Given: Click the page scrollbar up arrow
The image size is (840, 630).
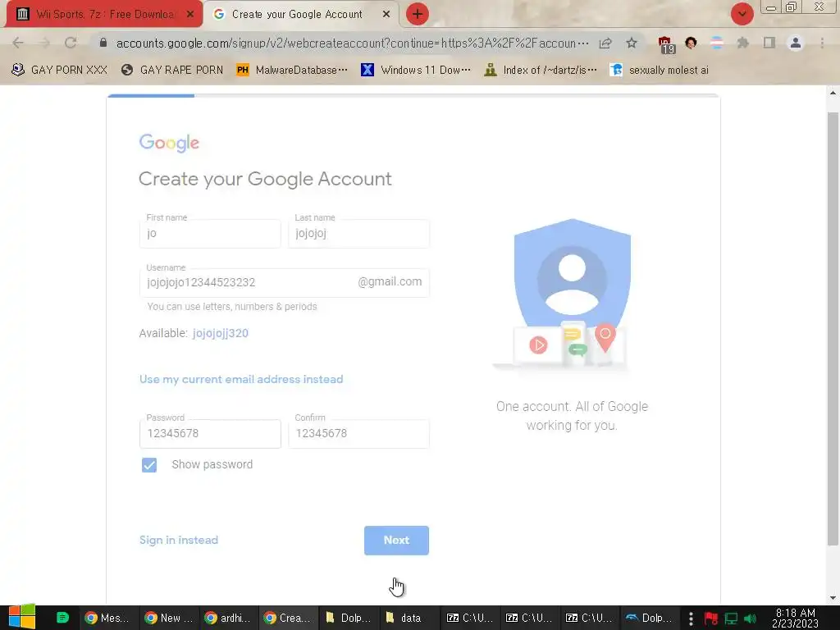Looking at the screenshot, I should point(833,93).
